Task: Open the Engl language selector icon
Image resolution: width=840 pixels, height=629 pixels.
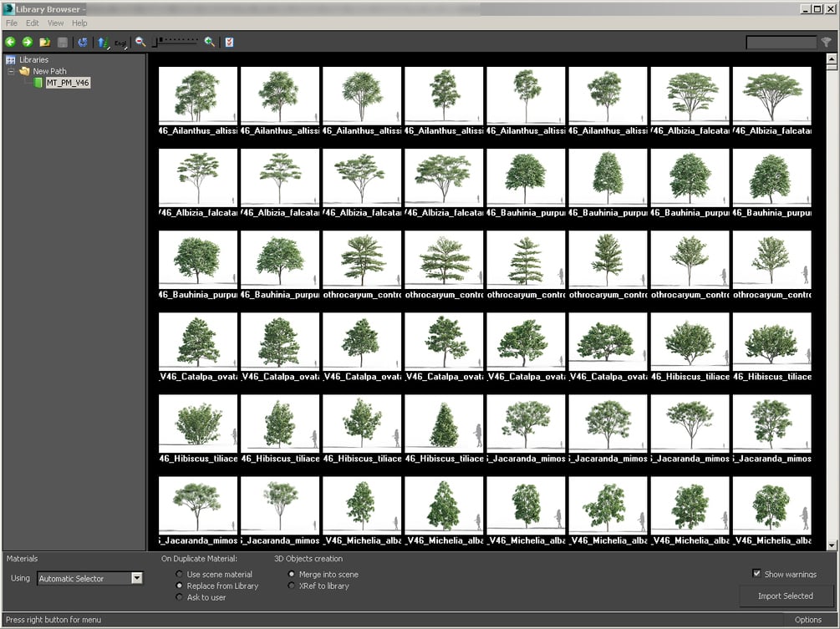Action: tap(121, 43)
